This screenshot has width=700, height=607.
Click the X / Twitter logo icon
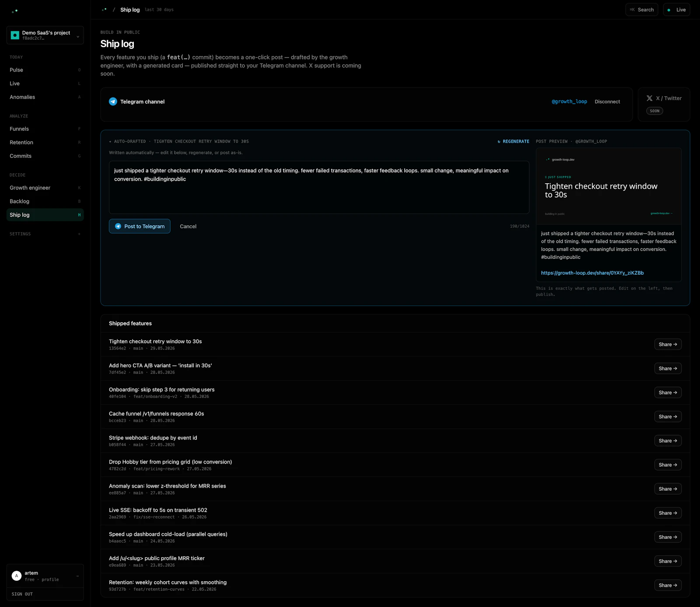(650, 98)
